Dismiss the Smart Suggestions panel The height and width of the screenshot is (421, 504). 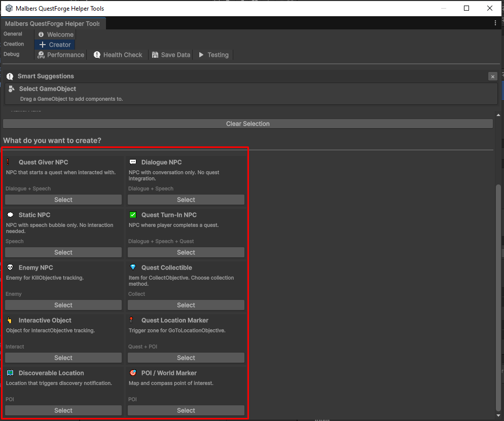click(x=492, y=76)
